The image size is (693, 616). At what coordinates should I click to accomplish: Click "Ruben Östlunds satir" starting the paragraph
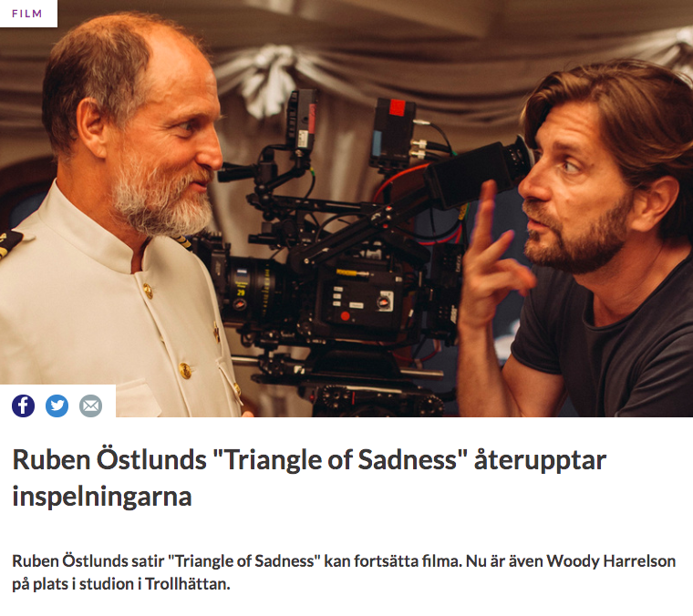click(x=88, y=560)
